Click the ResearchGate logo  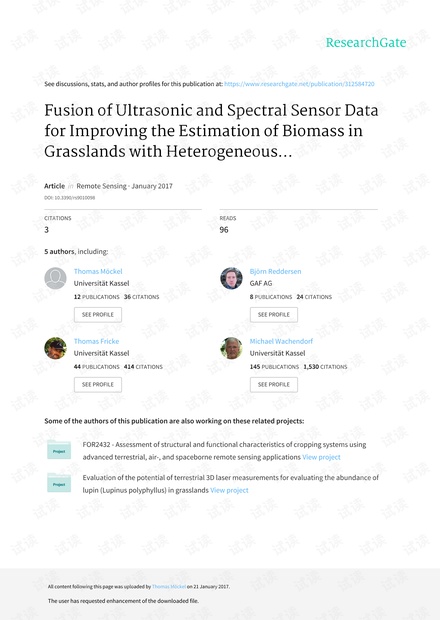pyautogui.click(x=366, y=42)
